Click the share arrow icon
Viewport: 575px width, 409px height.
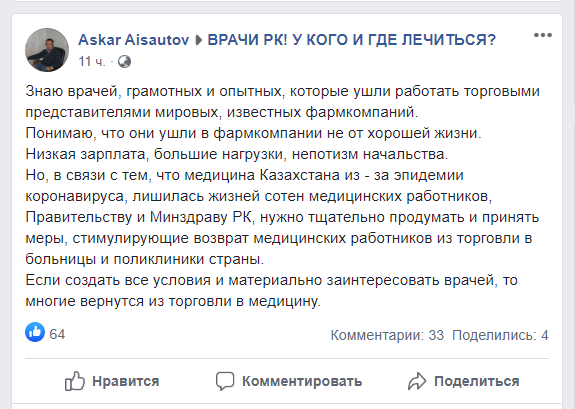point(417,381)
